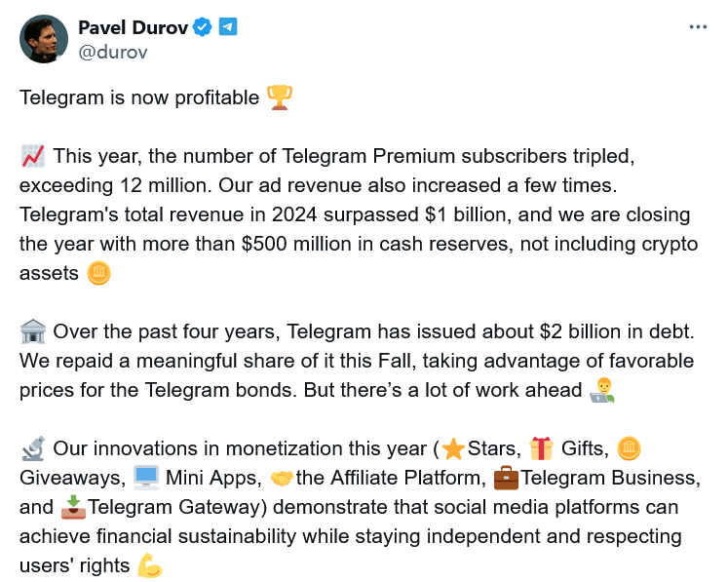Click the handshake emoji before Affiliate Platform
Viewport: 728px width, 582px height.
[x=283, y=479]
